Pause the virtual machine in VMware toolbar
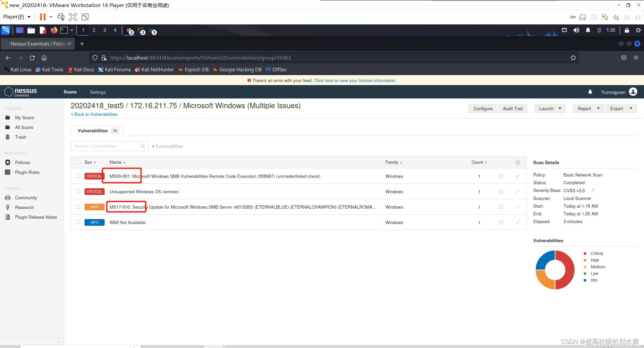The image size is (644, 348). tap(43, 17)
